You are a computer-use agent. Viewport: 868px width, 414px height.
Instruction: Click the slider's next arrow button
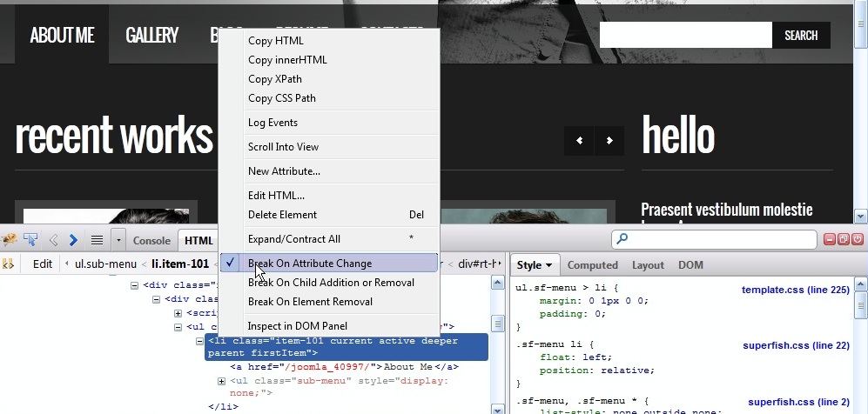point(609,141)
